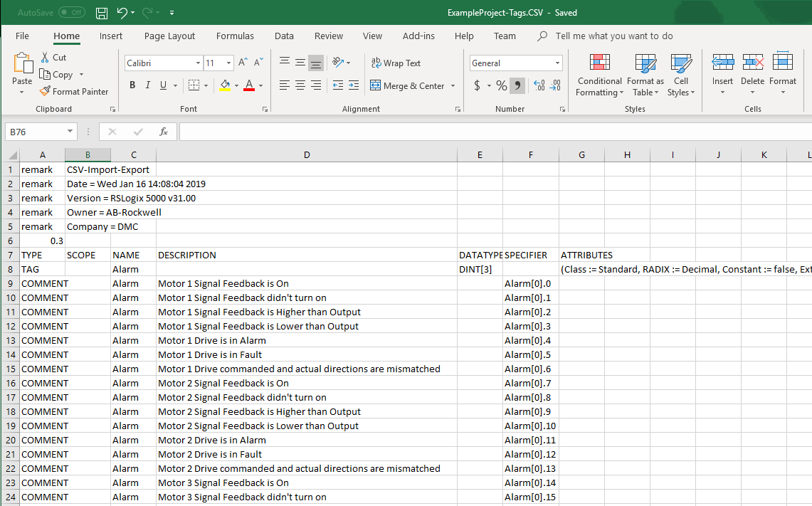Click the Orientation text angle icon
812x506 pixels.
click(338, 63)
